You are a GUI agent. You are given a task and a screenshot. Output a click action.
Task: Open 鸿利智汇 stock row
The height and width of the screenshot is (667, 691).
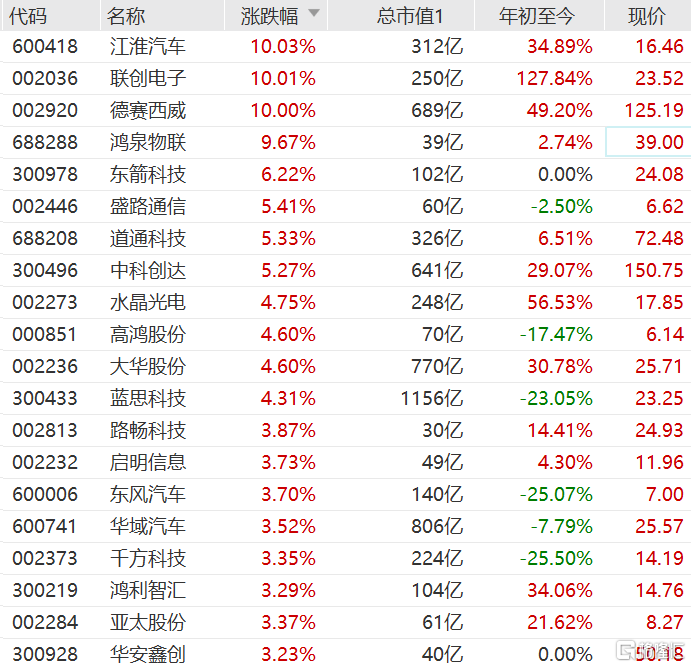pos(346,590)
